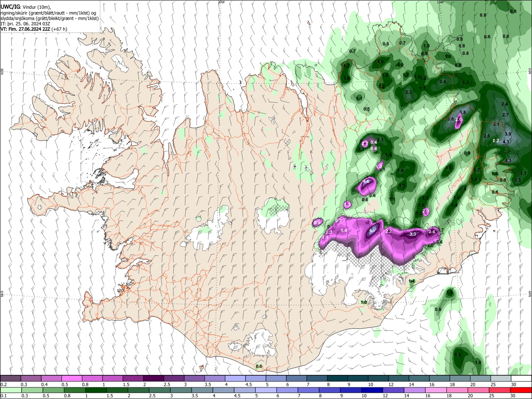Pick light gray swatch between 25 and 30, top legend

point(501,379)
